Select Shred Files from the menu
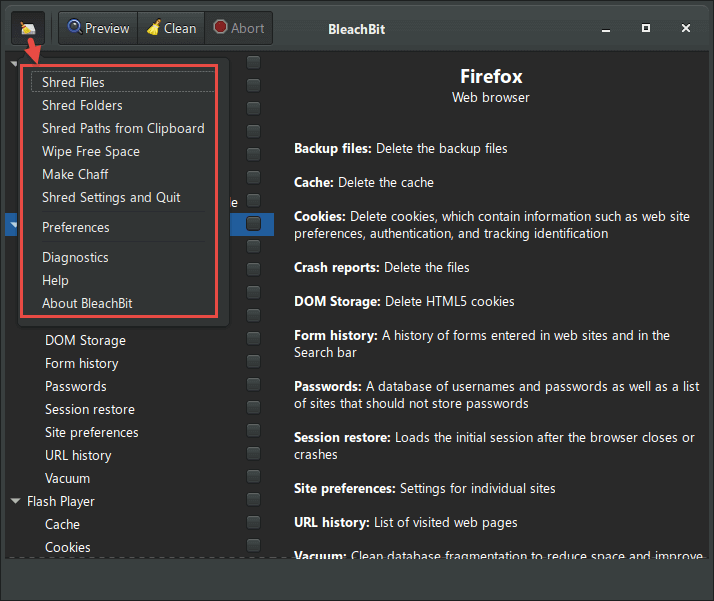Viewport: 714px width, 601px height. pos(123,82)
